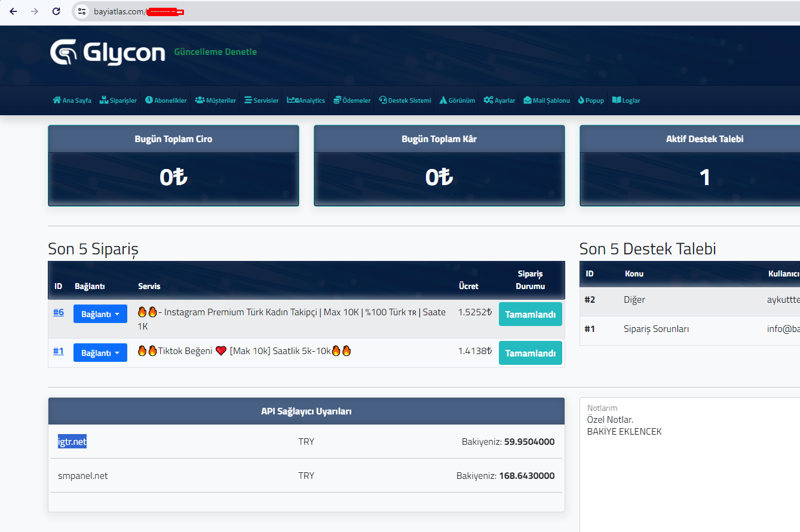This screenshot has height=532, width=800.
Task: Click Güncelleme Denetle link
Action: 215,52
